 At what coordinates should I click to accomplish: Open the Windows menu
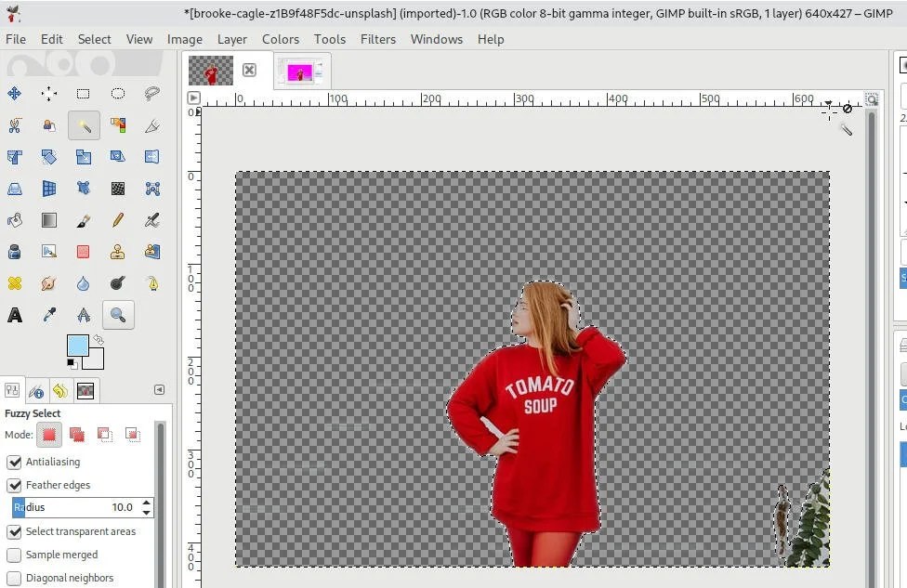[x=437, y=39]
